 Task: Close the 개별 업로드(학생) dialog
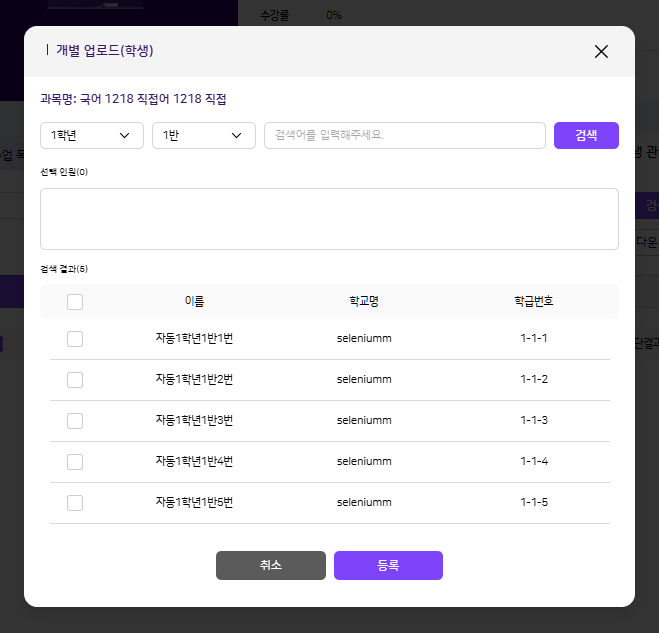pos(601,52)
